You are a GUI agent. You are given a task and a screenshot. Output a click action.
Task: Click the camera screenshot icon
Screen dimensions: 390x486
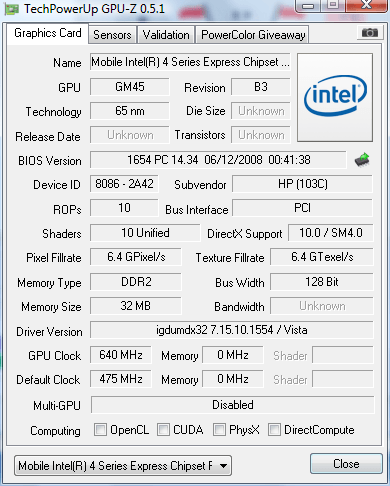[370, 33]
